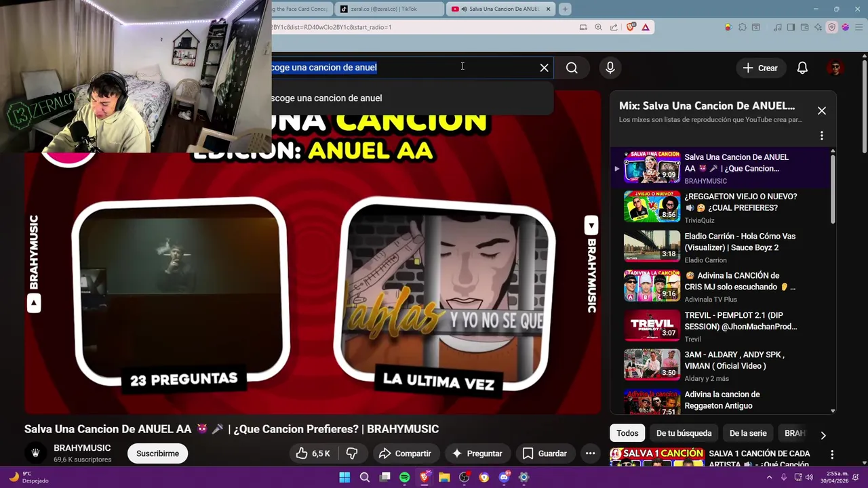Viewport: 868px width, 488px height.
Task: Click the zoom magnifier in address bar
Action: point(598,27)
